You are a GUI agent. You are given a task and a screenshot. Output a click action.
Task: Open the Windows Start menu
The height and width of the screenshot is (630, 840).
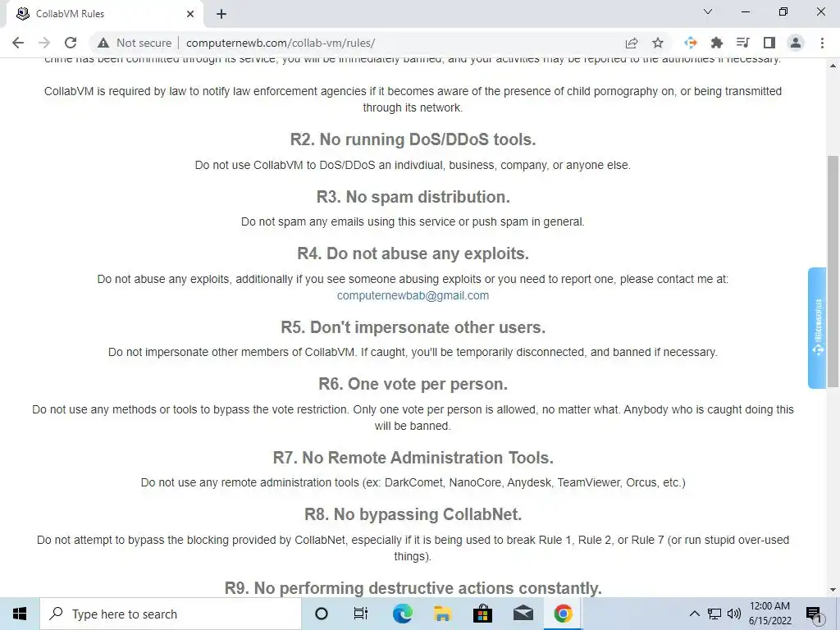(20, 614)
